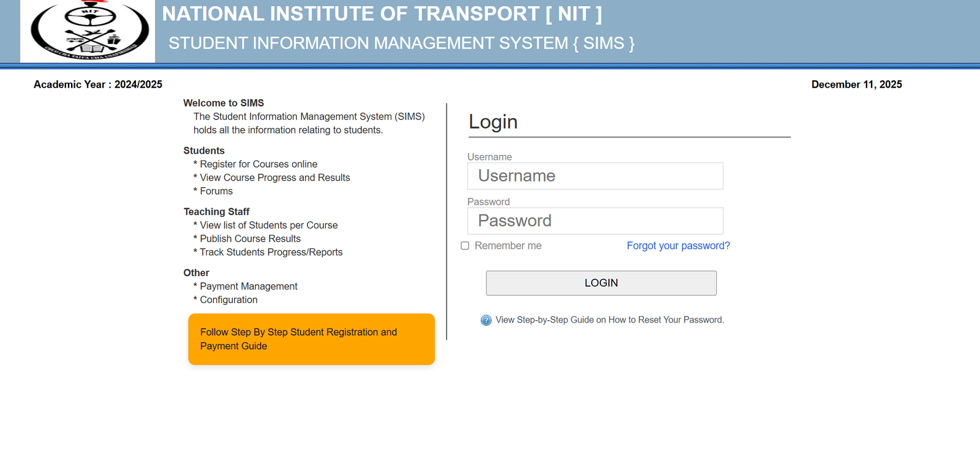The image size is (980, 458).
Task: Select the Academic Year 2024/2025 text
Action: [x=98, y=84]
